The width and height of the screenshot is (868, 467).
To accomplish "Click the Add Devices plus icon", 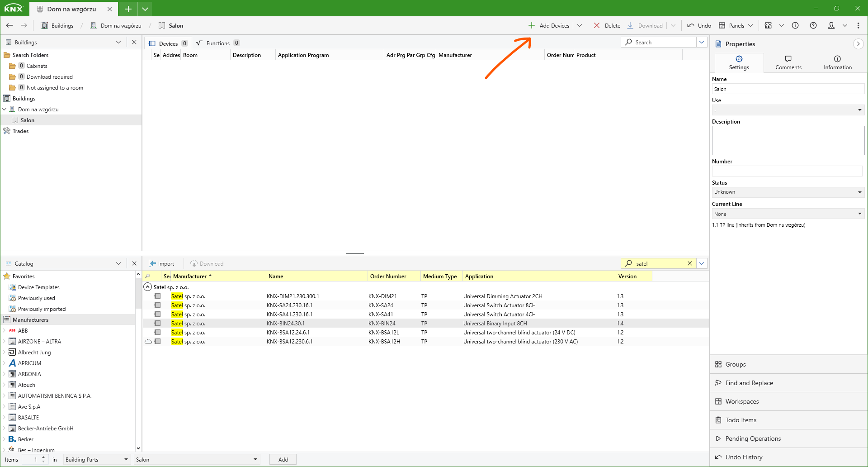I will [532, 25].
